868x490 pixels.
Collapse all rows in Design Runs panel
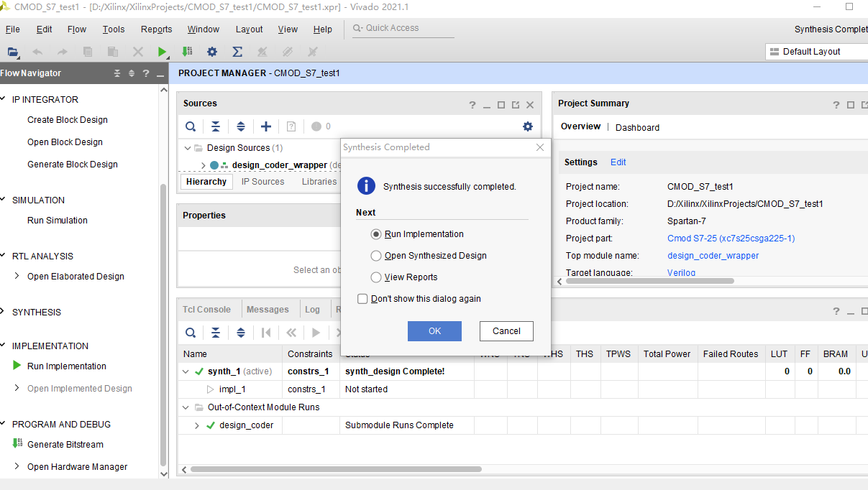(216, 333)
